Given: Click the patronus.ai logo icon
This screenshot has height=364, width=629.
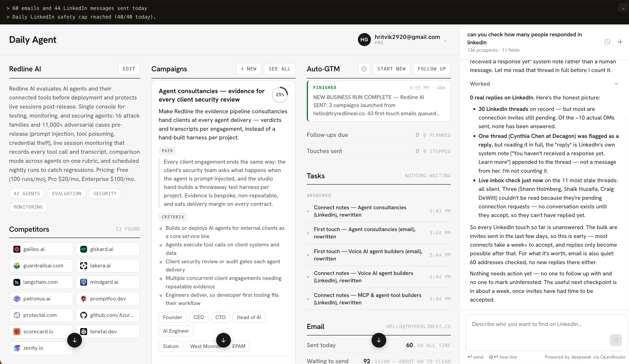Looking at the screenshot, I should point(17,299).
